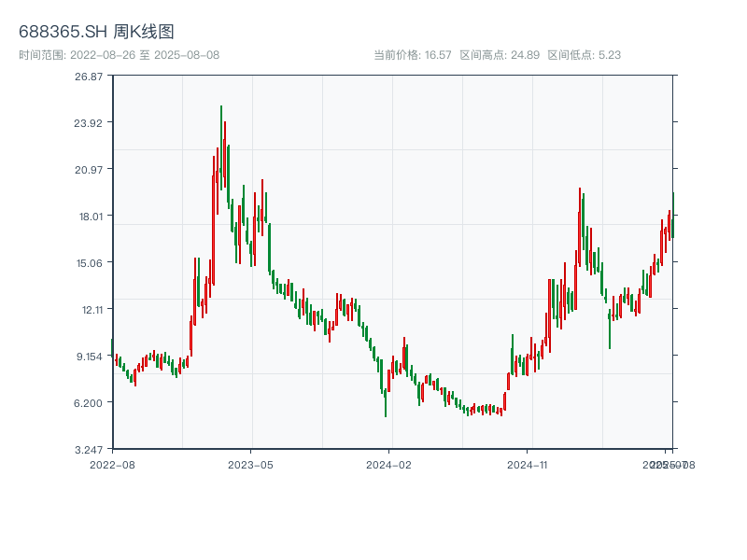Click the 当前价格: 16.57 label

tap(413, 55)
